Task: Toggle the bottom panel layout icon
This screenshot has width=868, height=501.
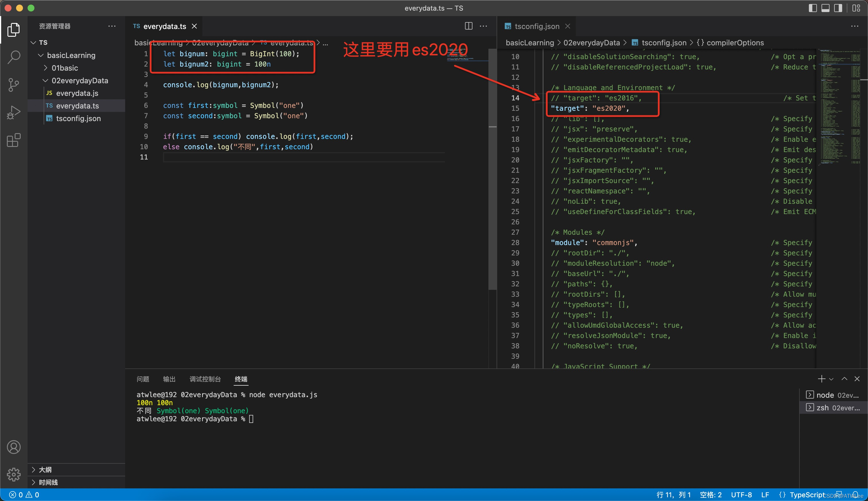Action: pos(825,8)
